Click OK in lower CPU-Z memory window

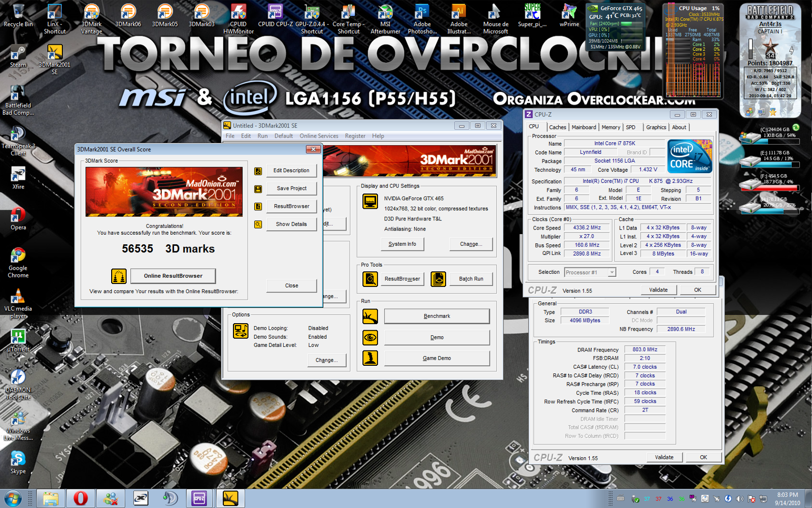tap(703, 457)
